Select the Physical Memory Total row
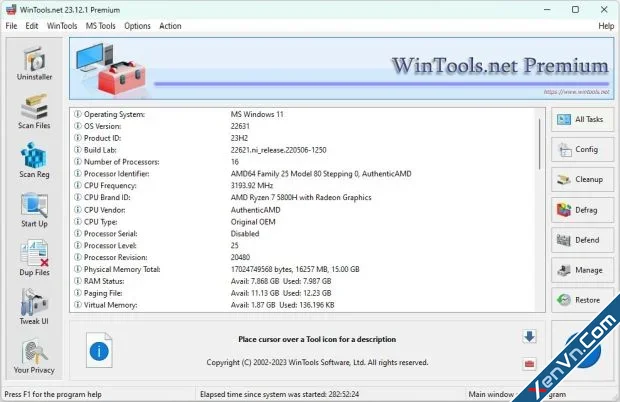Screen dimensions: 620x402 [304, 269]
